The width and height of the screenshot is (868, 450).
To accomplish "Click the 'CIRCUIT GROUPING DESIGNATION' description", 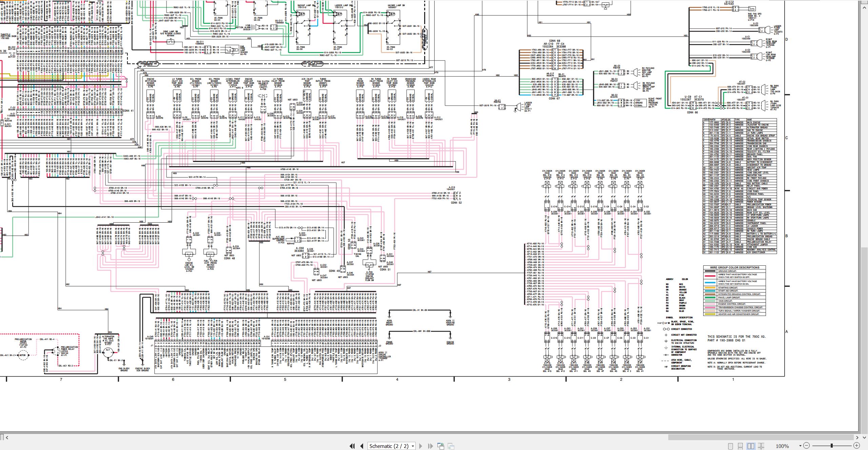I will (x=681, y=368).
